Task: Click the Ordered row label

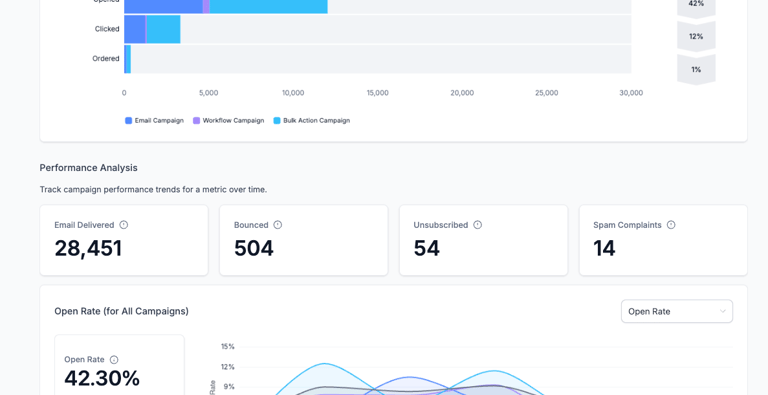Action: tap(106, 58)
